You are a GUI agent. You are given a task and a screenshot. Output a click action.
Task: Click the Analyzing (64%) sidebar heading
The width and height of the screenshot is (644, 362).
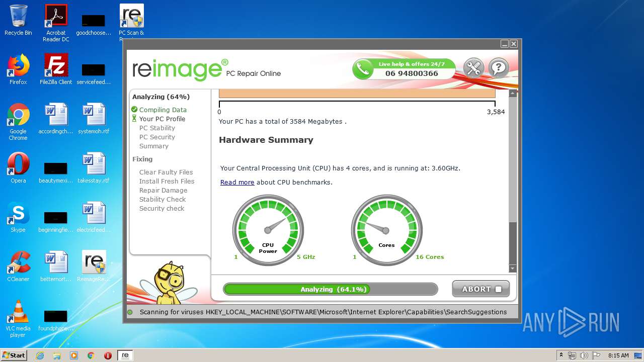coord(161,97)
